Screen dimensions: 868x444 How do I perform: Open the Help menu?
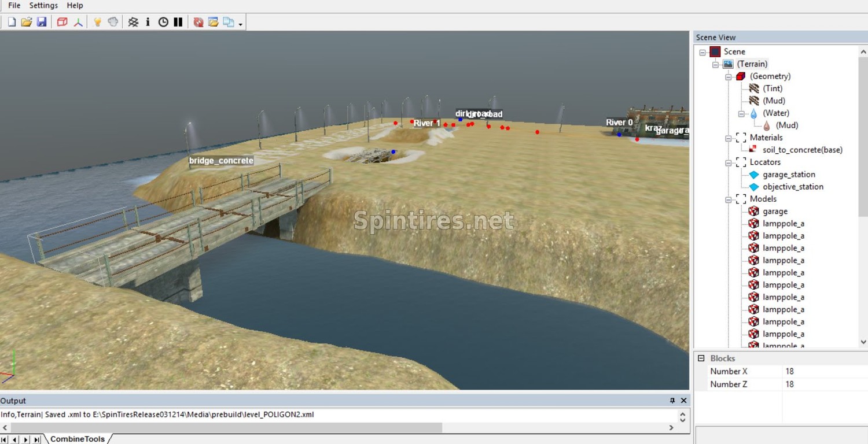(75, 5)
